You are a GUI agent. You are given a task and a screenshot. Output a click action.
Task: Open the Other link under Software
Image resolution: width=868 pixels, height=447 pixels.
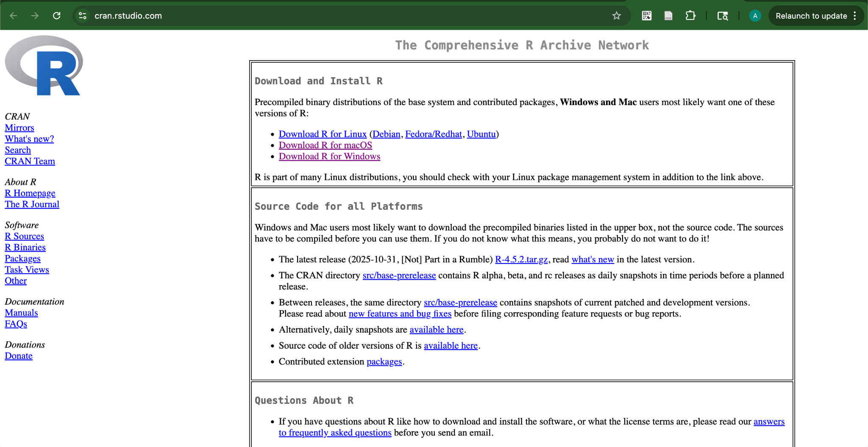click(x=16, y=280)
